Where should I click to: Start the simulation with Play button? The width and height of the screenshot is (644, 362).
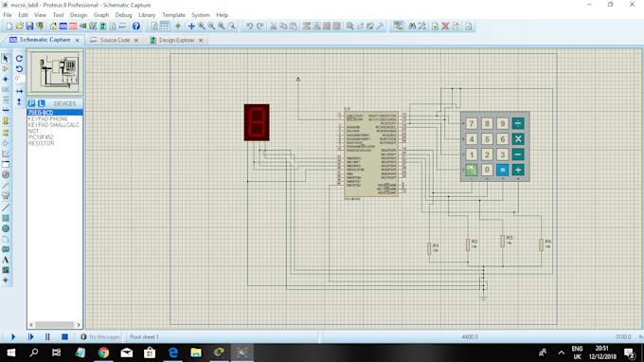click(13, 337)
